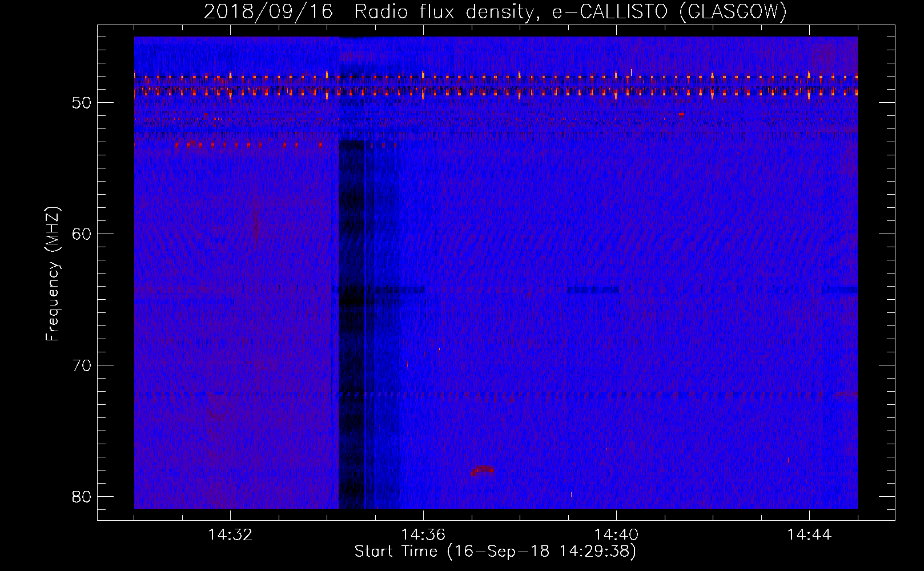This screenshot has width=924, height=571.
Task: Click the 14:40 time tick label
Action: 616,534
